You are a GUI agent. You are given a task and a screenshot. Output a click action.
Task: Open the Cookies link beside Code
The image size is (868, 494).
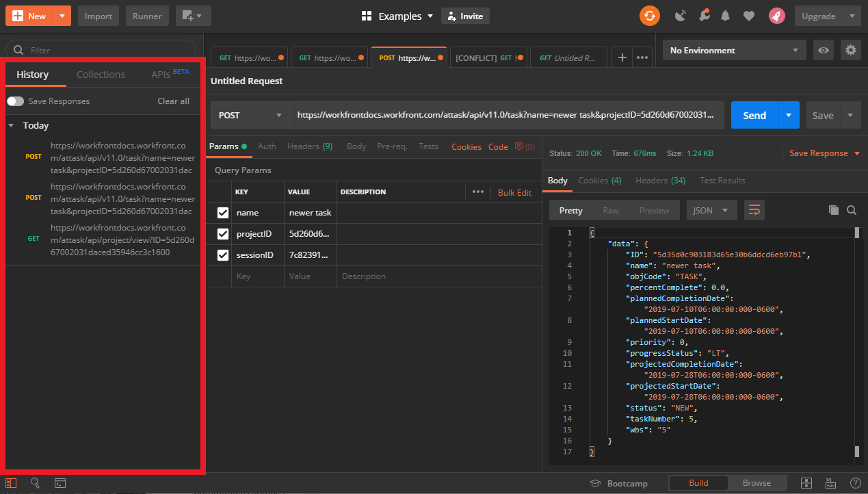tap(466, 146)
